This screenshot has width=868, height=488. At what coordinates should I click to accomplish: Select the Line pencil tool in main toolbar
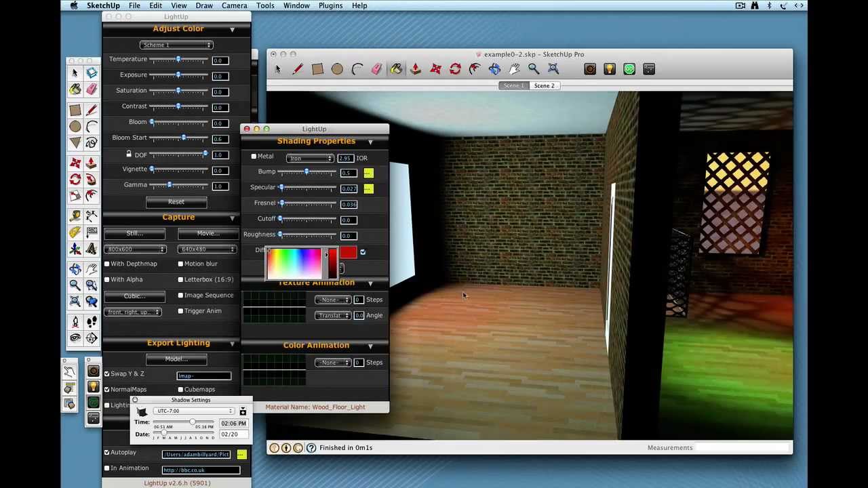point(297,69)
